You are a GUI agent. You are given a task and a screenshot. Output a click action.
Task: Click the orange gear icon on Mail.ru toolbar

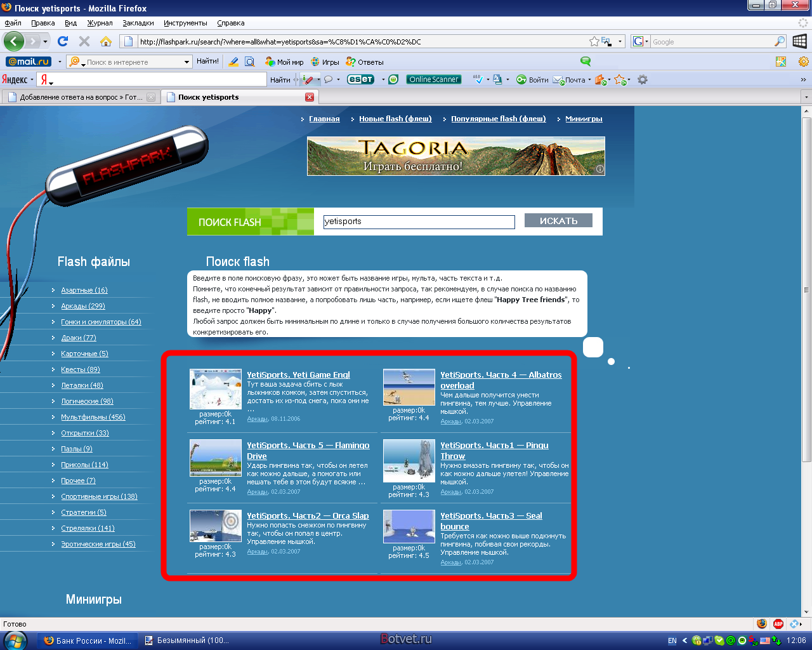point(804,62)
